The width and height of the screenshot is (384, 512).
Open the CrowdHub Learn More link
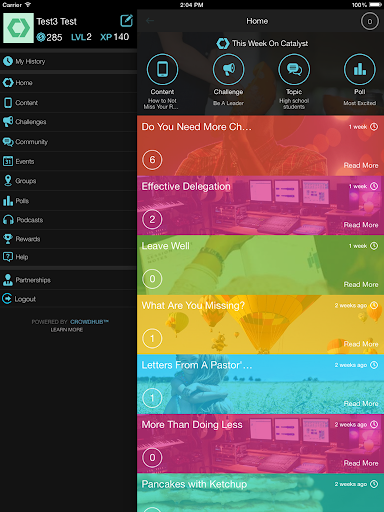[x=67, y=330]
